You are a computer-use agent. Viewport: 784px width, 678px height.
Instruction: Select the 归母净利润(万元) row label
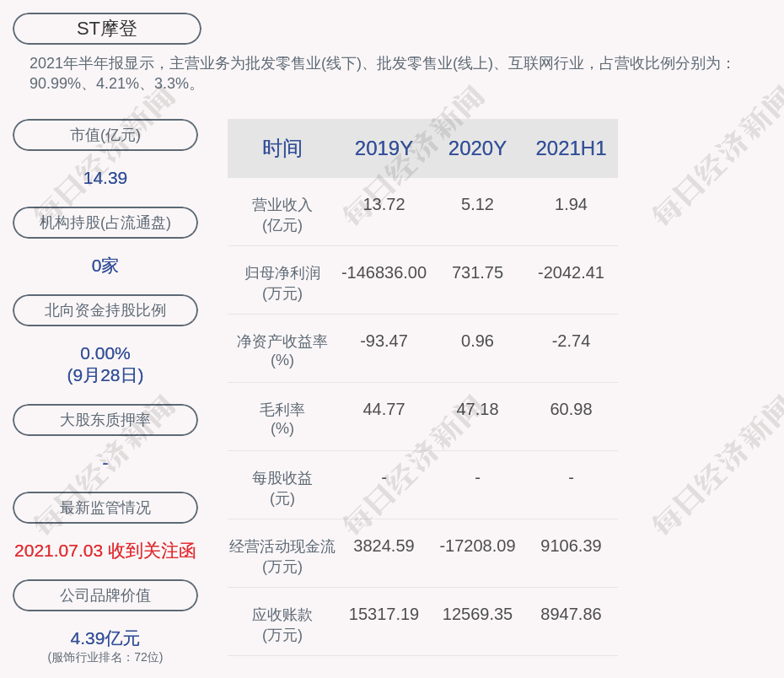[282, 283]
